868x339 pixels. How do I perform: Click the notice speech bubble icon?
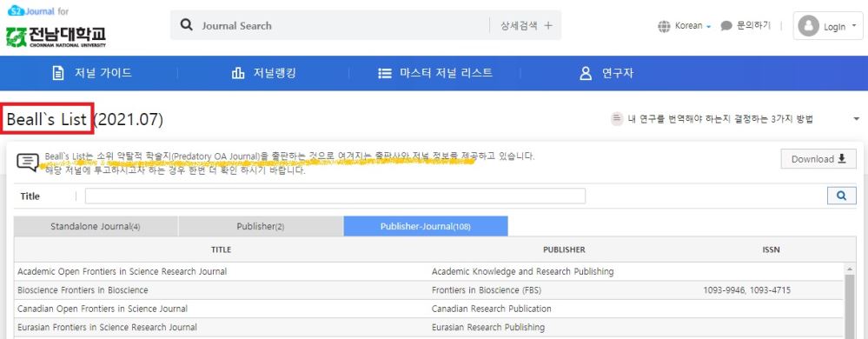pyautogui.click(x=28, y=162)
